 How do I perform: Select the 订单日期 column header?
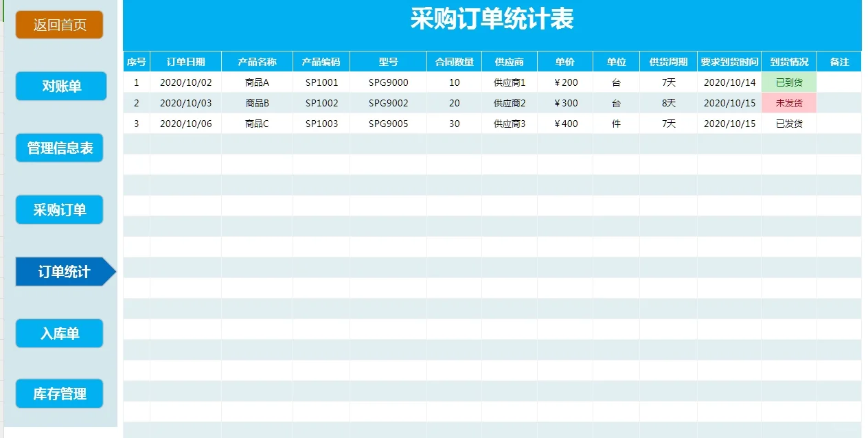tap(187, 61)
